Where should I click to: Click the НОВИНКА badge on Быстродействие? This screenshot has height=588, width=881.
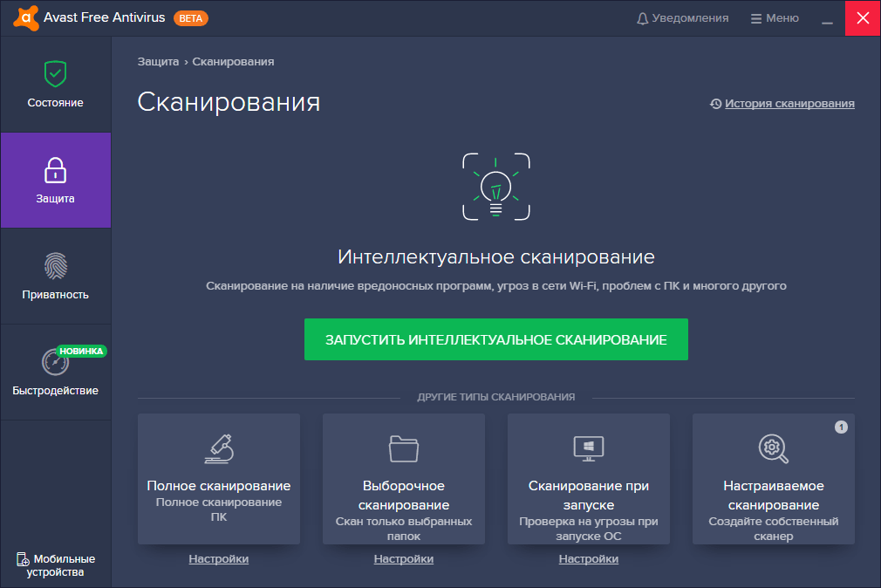tap(81, 351)
